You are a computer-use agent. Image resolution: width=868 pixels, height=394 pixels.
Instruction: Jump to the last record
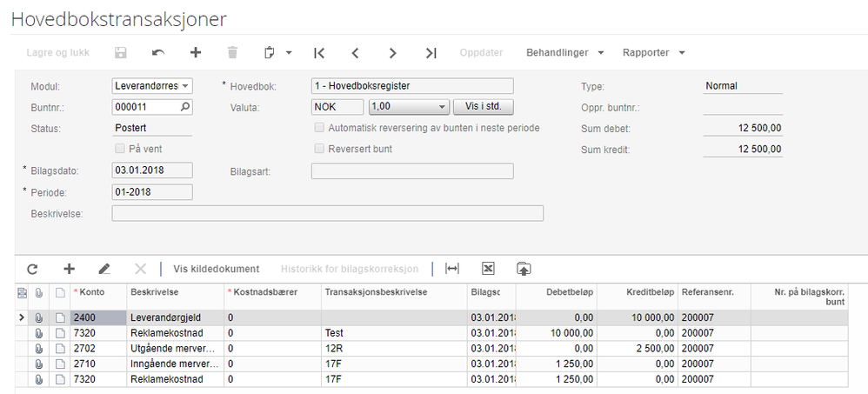click(x=431, y=53)
